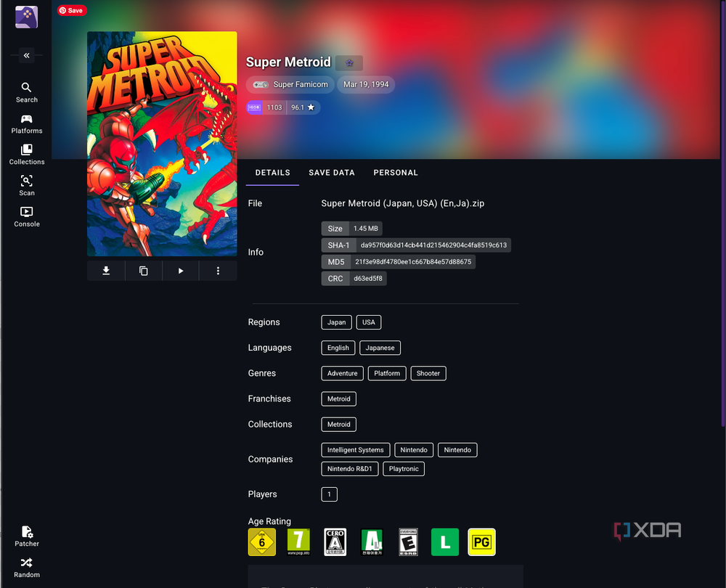Image resolution: width=726 pixels, height=588 pixels.
Task: Select the USA region tag
Action: [369, 322]
